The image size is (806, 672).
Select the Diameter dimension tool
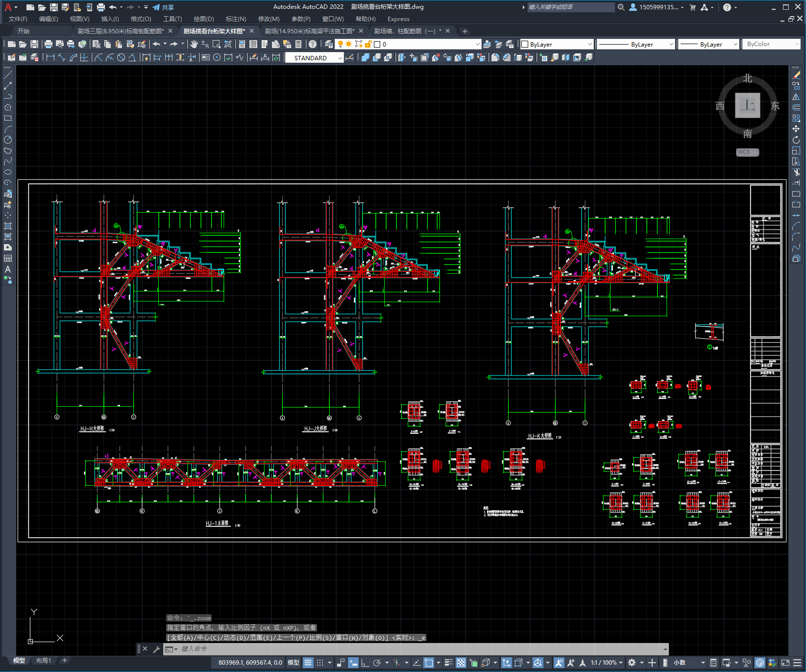click(x=121, y=57)
